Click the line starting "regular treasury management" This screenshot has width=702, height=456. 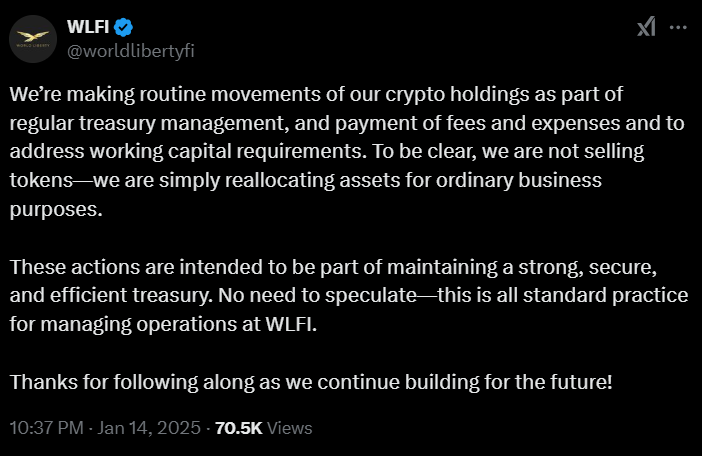(x=347, y=123)
